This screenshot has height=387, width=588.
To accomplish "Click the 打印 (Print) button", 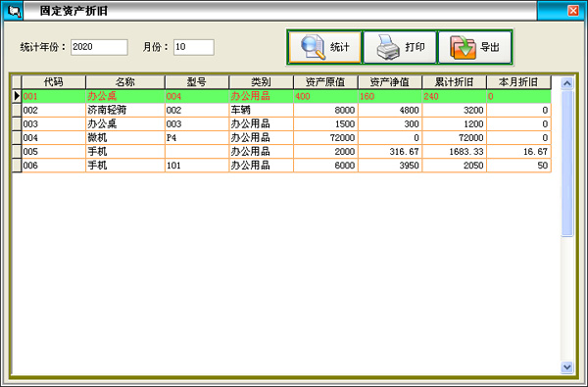I will (x=400, y=47).
